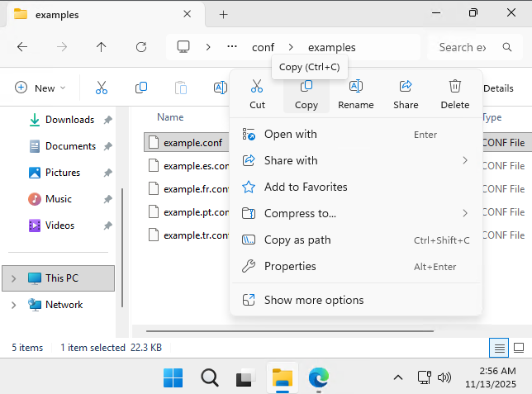Click the Delete trash icon in context menu
The height and width of the screenshot is (394, 532).
[x=454, y=87]
